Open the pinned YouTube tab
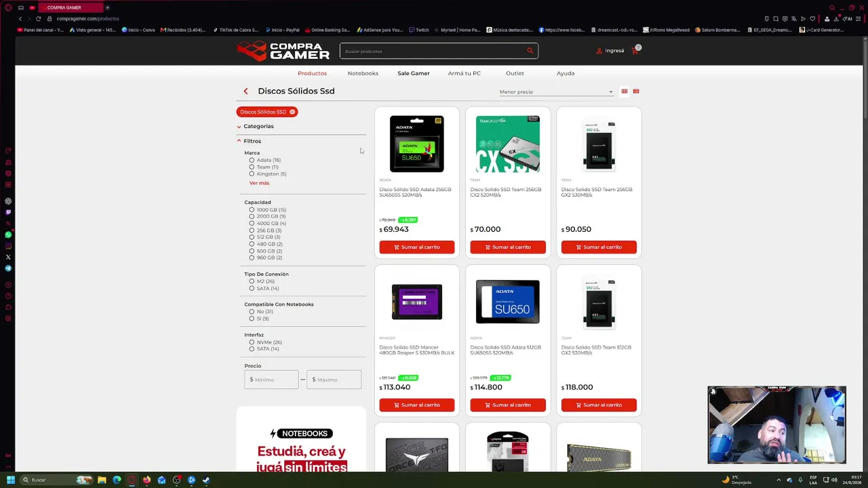 pyautogui.click(x=32, y=7)
